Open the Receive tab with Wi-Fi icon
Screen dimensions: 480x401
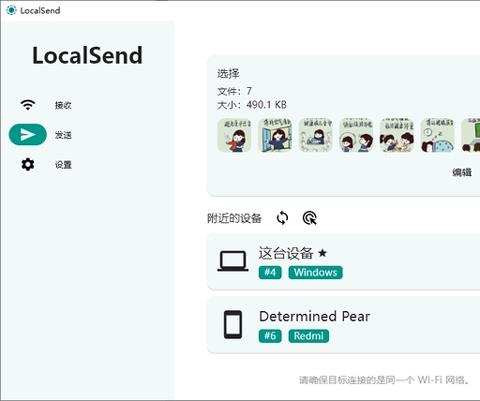(28, 105)
